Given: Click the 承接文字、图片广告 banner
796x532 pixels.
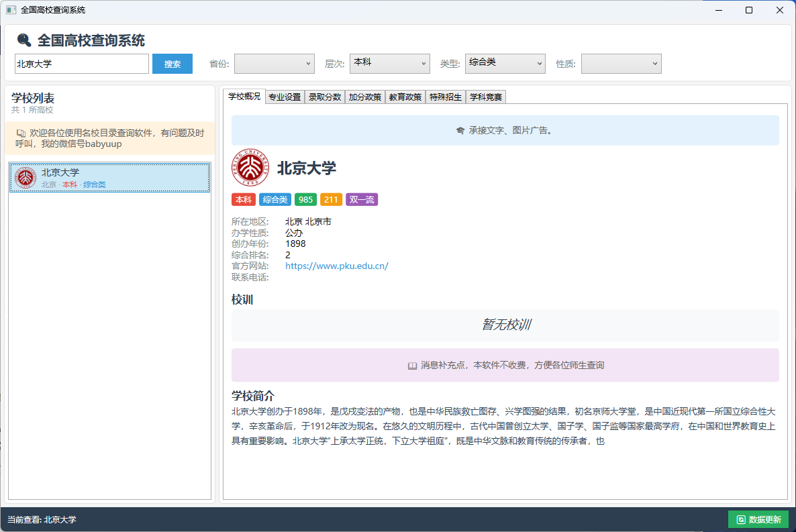Looking at the screenshot, I should pos(505,130).
